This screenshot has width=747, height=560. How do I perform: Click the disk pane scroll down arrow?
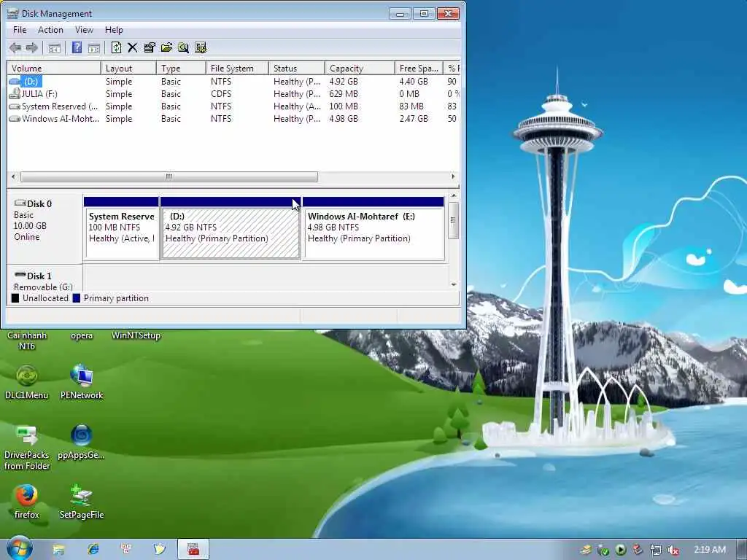point(454,284)
